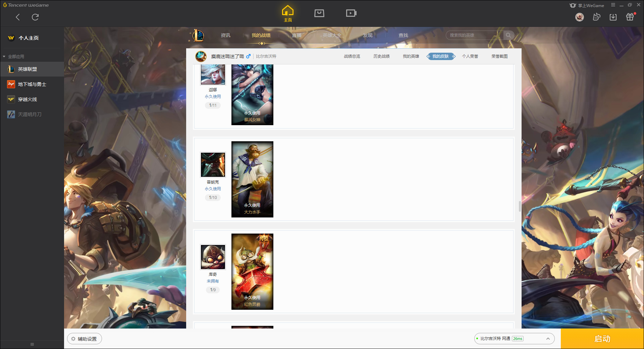Go back with the left arrow icon
644x349 pixels.
(18, 17)
